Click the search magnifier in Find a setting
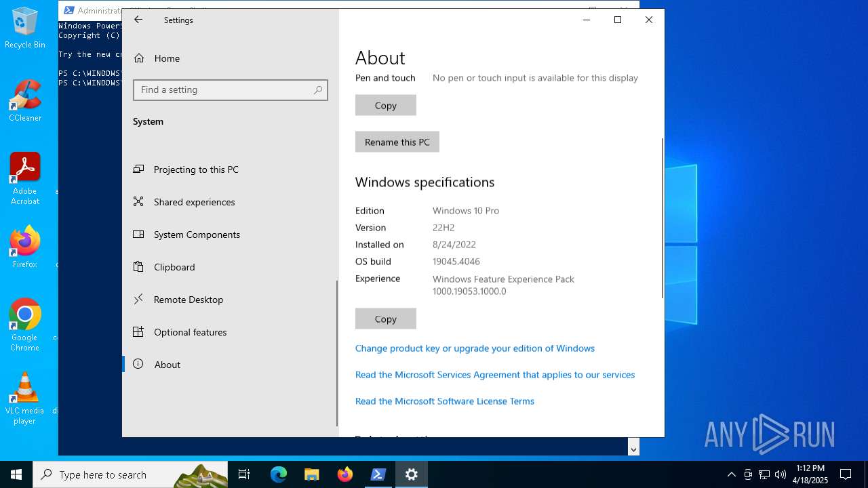 point(318,89)
